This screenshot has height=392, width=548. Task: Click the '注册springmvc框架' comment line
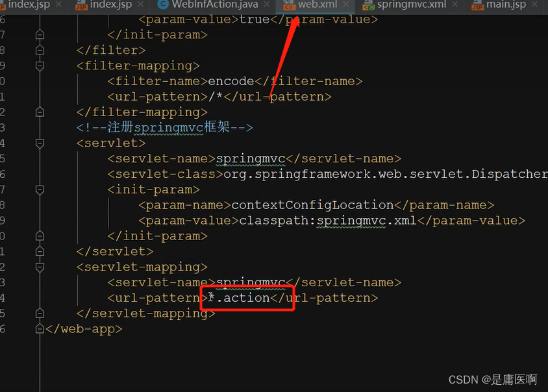[x=164, y=127]
